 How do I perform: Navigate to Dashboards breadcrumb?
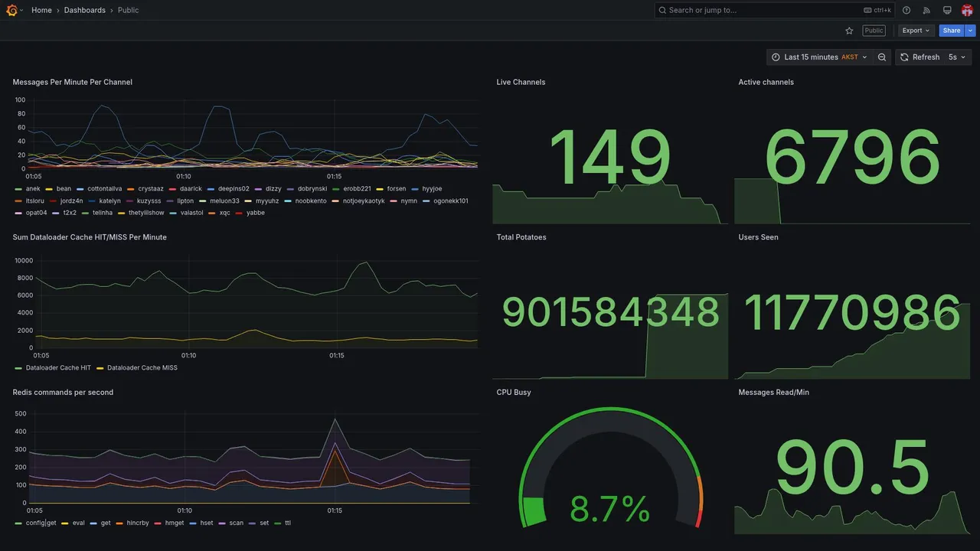tap(85, 10)
